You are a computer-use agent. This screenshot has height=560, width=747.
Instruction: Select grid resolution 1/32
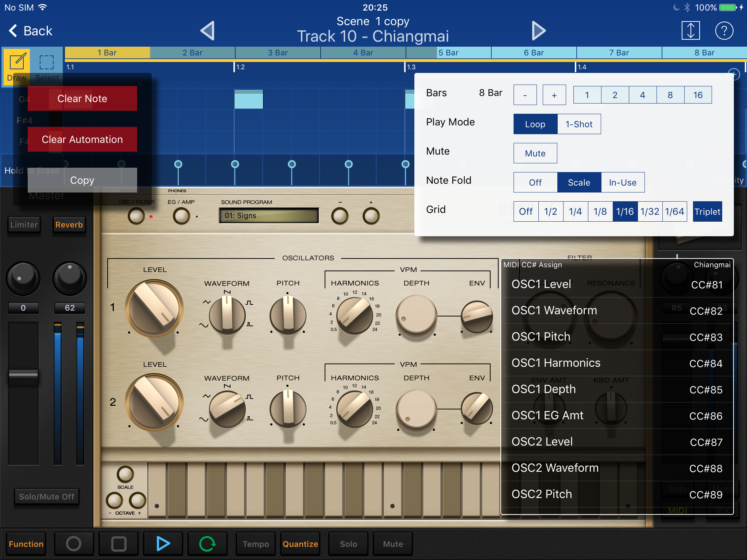click(650, 211)
